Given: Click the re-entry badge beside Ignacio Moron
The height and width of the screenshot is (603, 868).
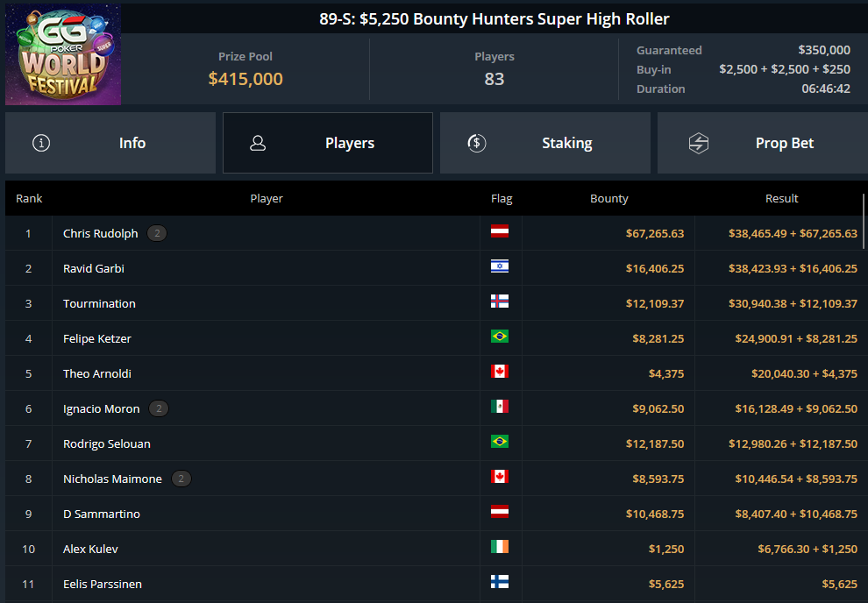Looking at the screenshot, I should click(x=159, y=408).
